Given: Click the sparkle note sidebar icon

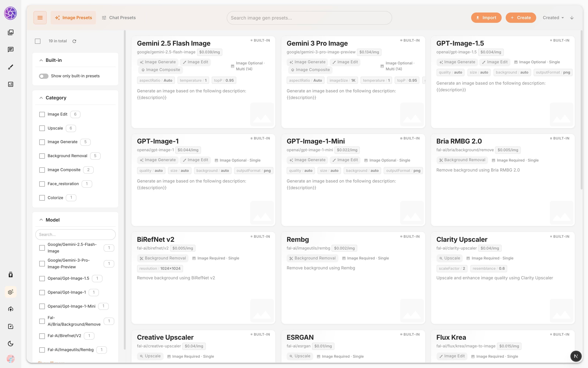Looking at the screenshot, I should (x=10, y=326).
